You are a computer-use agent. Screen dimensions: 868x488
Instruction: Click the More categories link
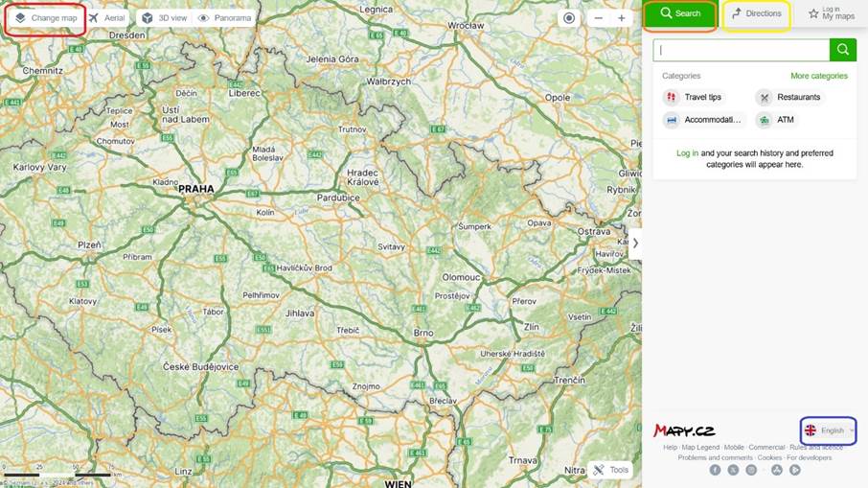pyautogui.click(x=818, y=76)
